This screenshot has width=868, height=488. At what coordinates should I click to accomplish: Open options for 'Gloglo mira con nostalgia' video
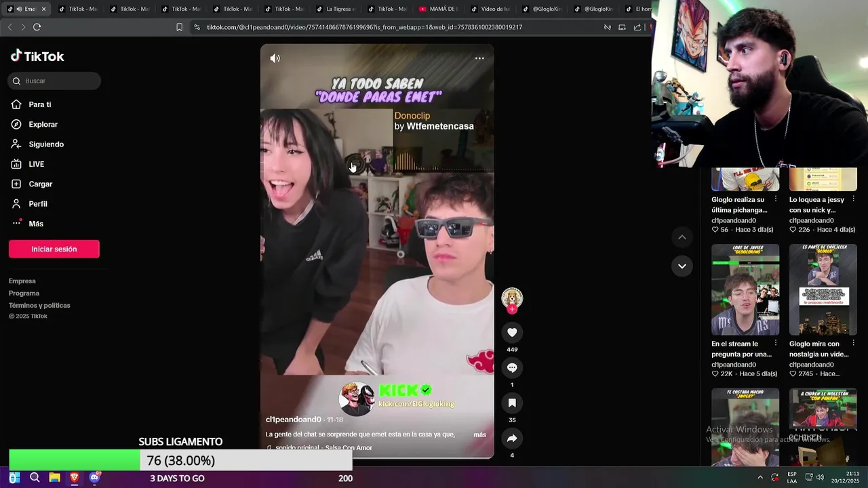(x=853, y=344)
